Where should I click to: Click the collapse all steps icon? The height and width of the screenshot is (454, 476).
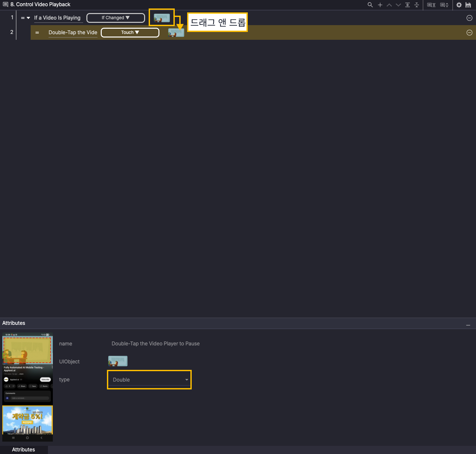[x=417, y=5]
